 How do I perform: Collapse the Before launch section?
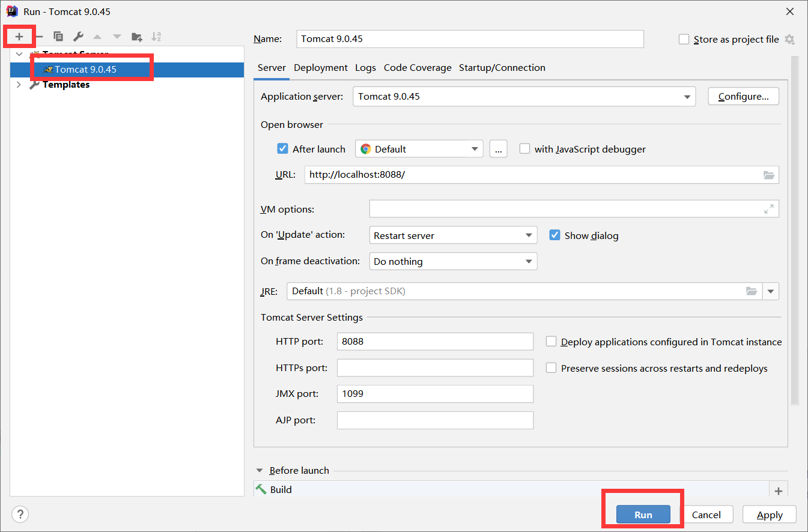click(x=260, y=471)
